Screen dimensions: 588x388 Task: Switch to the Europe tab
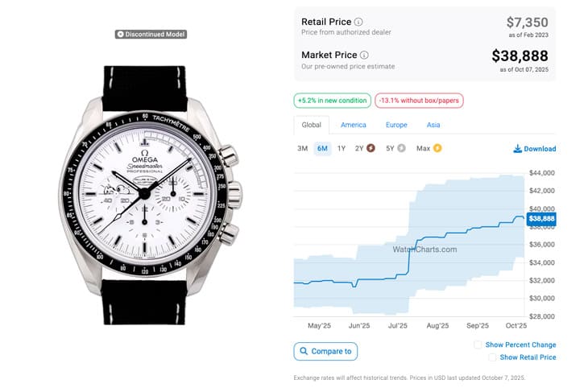396,125
